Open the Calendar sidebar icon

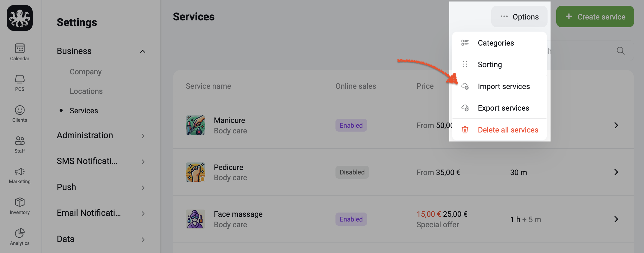(20, 49)
